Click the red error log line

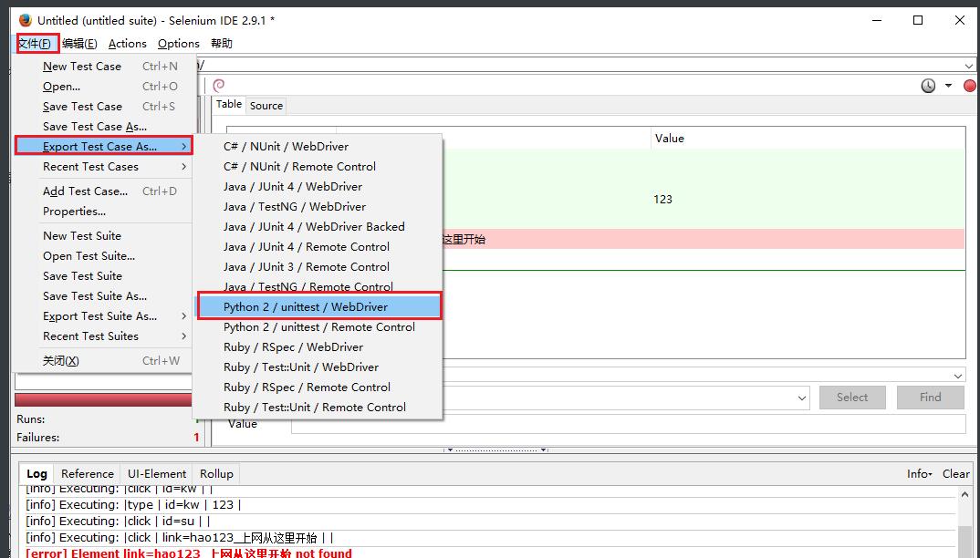tap(189, 553)
